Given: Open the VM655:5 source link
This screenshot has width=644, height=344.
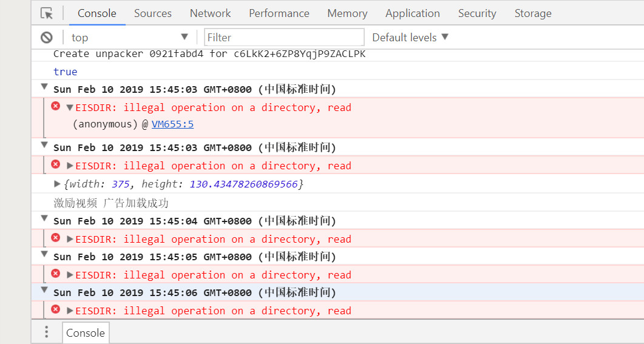Looking at the screenshot, I should click(172, 124).
